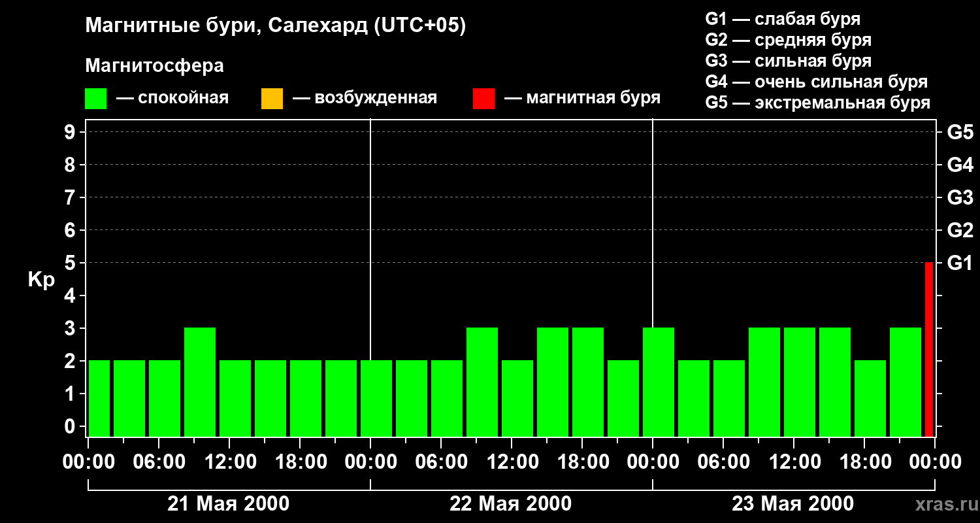Click the right-axis "G2" level label
The image size is (980, 523).
960,230
